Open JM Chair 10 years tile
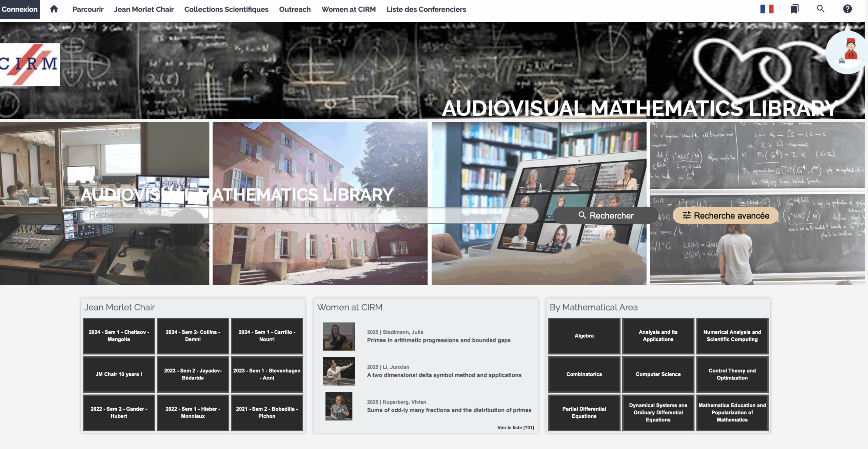Viewport: 868px width, 449px height. click(x=119, y=374)
